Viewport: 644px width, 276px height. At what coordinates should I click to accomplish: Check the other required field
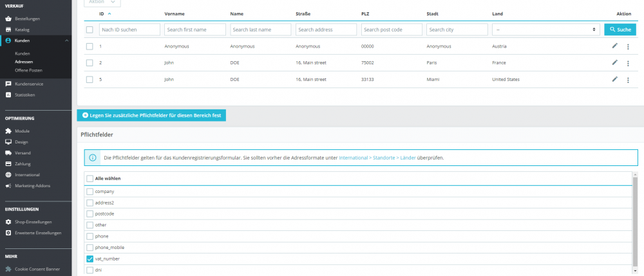click(x=90, y=225)
